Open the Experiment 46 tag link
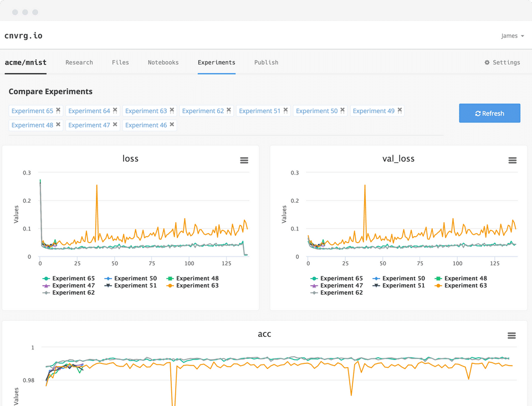 [146, 125]
